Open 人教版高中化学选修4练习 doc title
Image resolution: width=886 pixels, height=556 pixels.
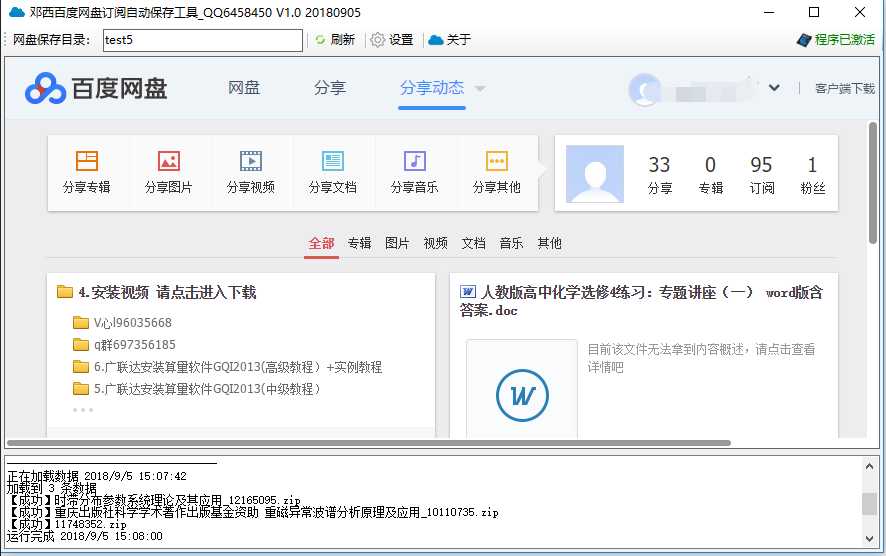(641, 301)
